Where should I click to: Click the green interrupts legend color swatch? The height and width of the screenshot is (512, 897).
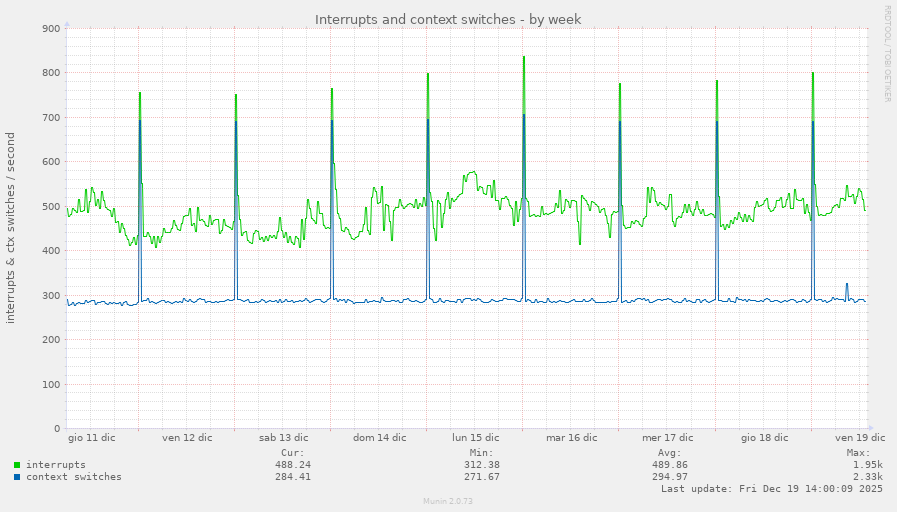point(17,465)
